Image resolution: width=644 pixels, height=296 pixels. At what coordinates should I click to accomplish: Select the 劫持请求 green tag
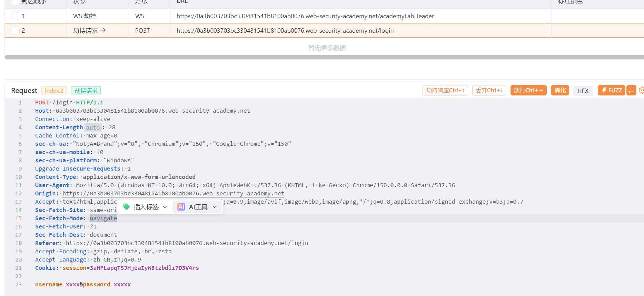coord(86,90)
